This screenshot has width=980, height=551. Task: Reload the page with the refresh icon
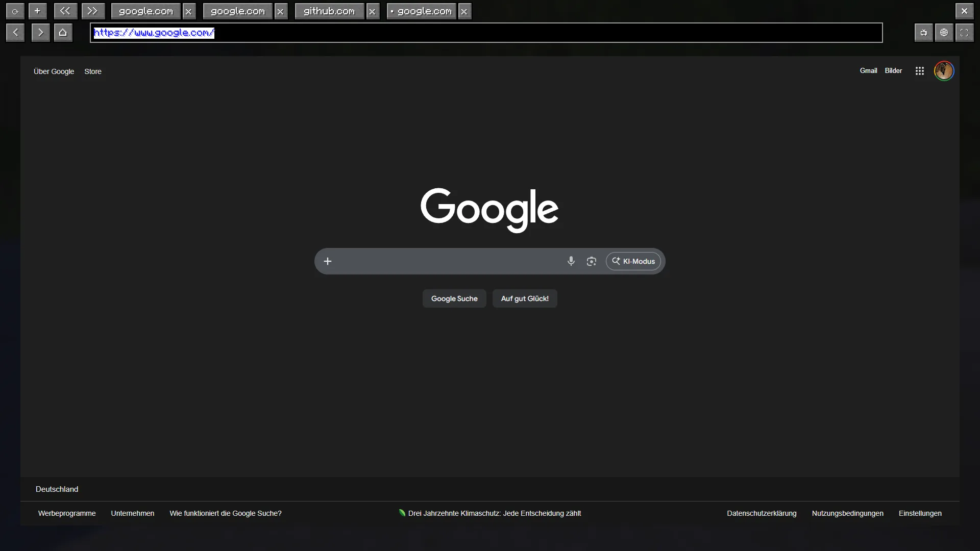tap(15, 11)
